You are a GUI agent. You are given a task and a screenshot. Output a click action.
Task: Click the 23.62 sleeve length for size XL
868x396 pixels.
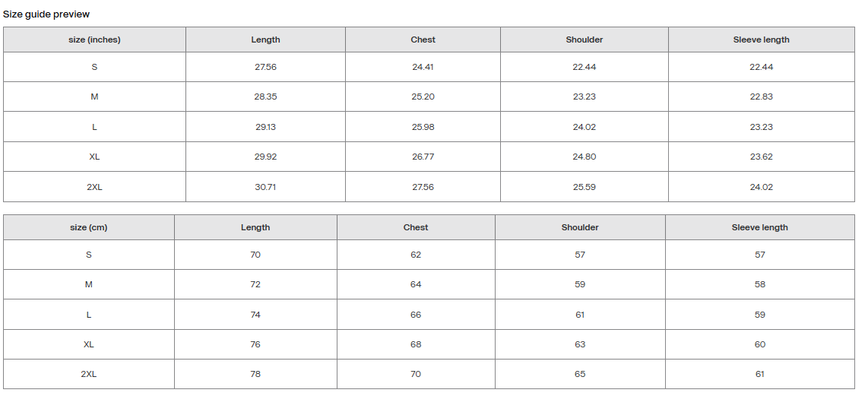pos(761,157)
